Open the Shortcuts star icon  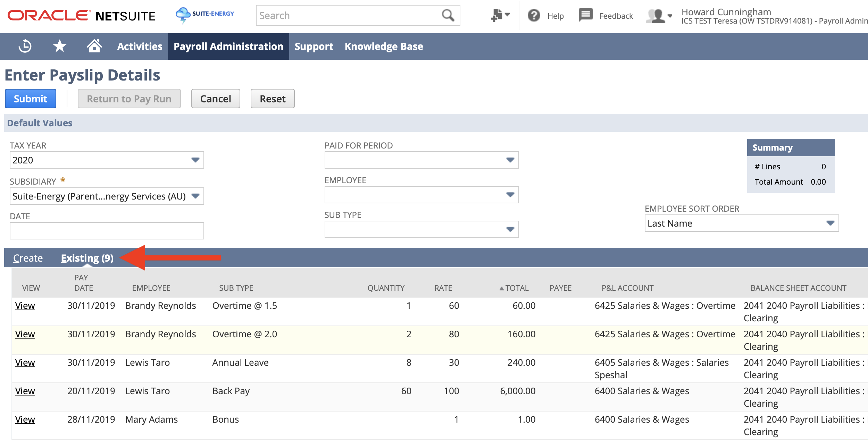coord(59,46)
